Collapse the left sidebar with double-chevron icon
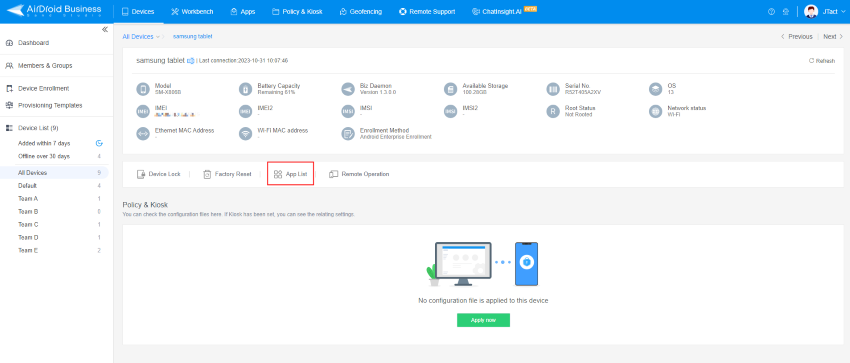This screenshot has height=363, width=850. [105, 29]
